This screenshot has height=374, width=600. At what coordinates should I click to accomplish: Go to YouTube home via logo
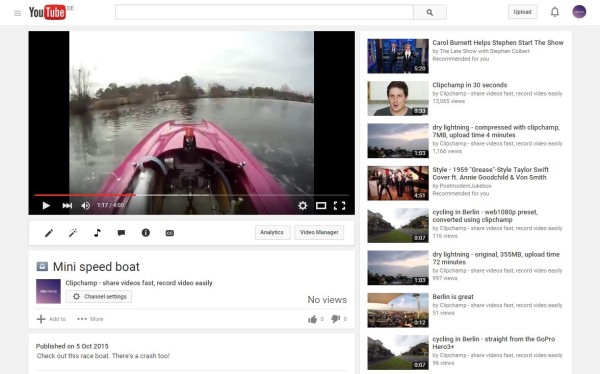click(47, 12)
